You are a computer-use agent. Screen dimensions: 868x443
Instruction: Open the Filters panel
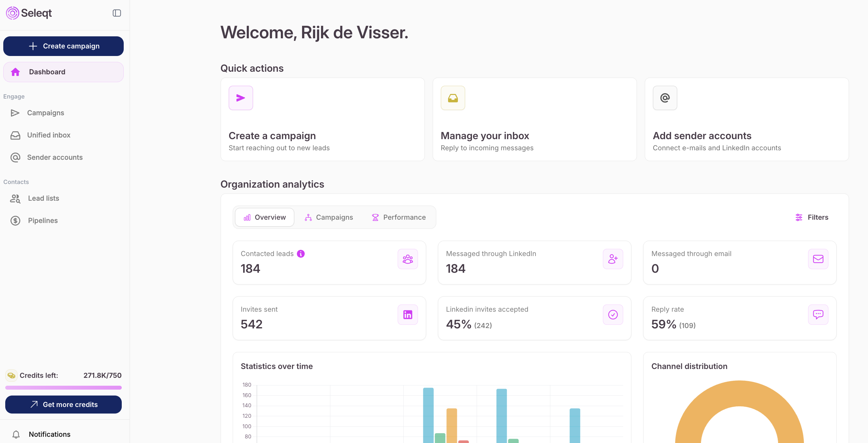click(x=811, y=217)
